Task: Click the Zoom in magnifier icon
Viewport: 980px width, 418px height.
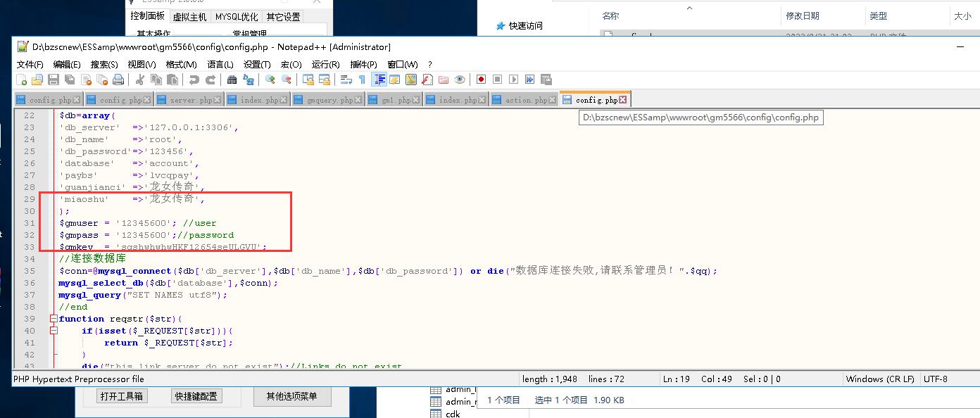Action: point(270,80)
